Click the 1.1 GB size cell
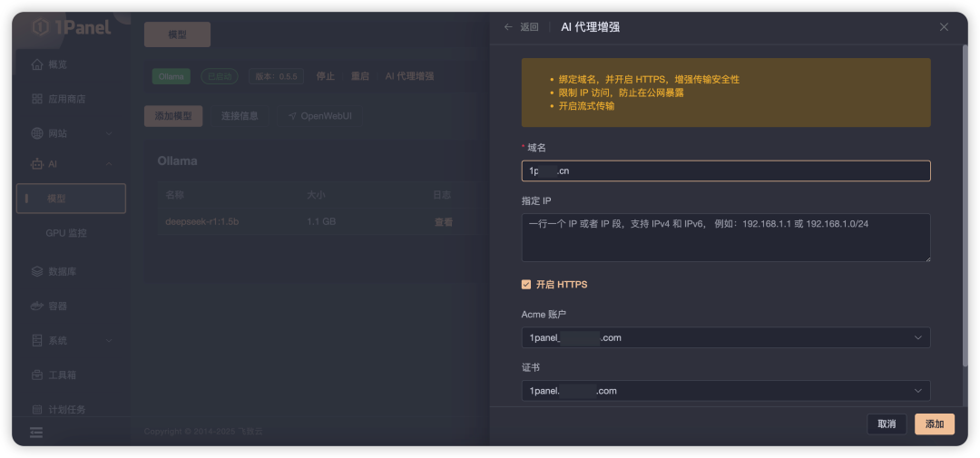 point(321,222)
